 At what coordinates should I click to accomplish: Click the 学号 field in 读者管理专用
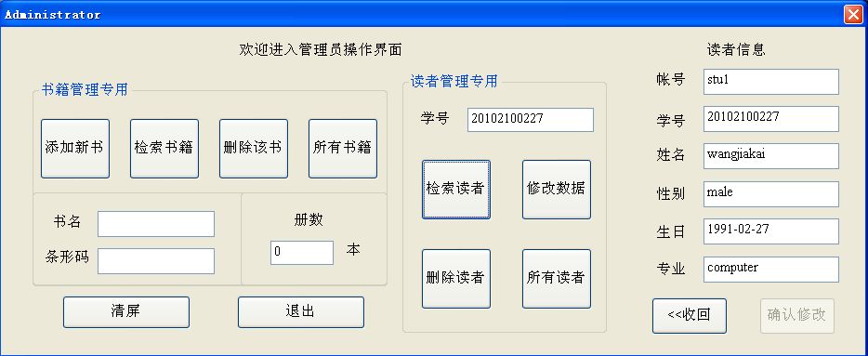(531, 120)
